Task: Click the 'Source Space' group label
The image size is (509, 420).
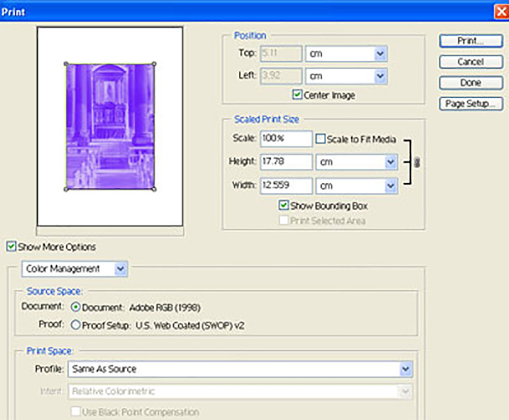Action: 54,291
